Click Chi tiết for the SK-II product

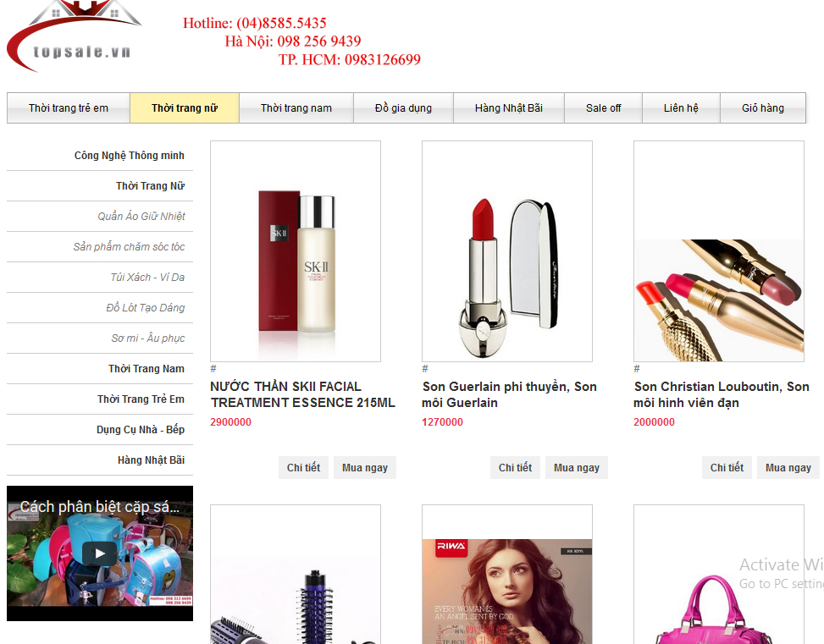[303, 468]
